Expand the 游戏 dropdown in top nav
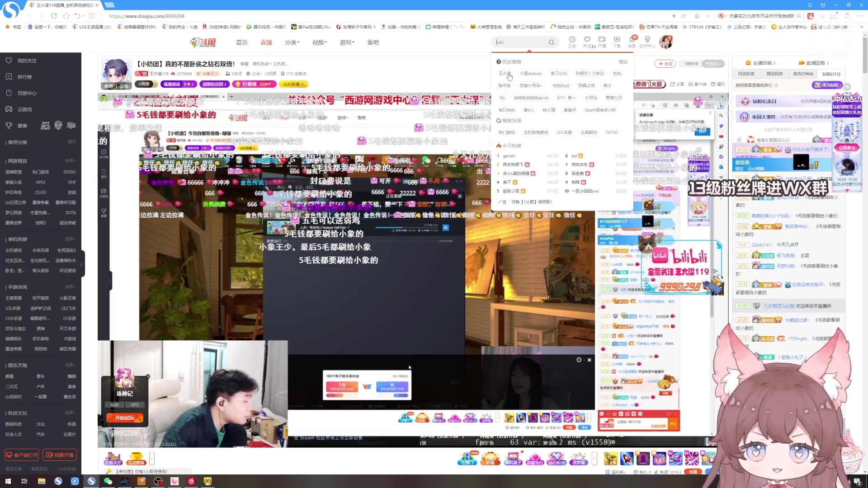 (347, 42)
